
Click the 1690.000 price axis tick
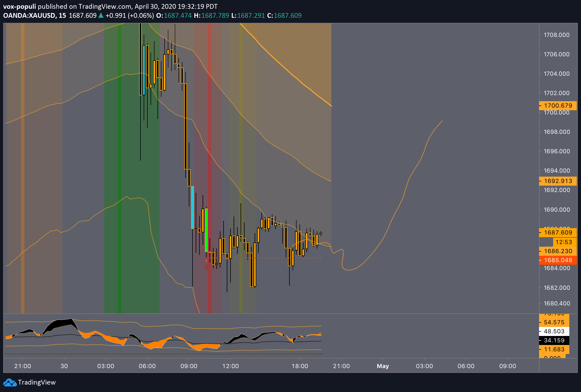pos(557,210)
